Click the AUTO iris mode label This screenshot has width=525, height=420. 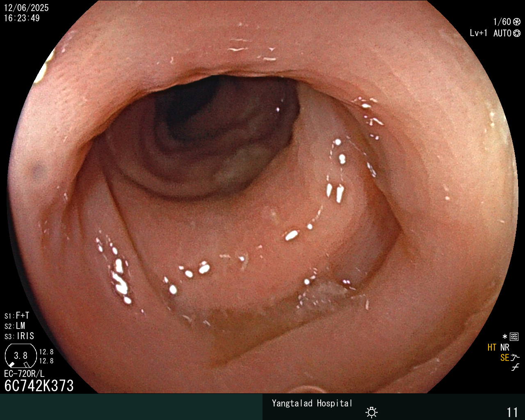502,33
